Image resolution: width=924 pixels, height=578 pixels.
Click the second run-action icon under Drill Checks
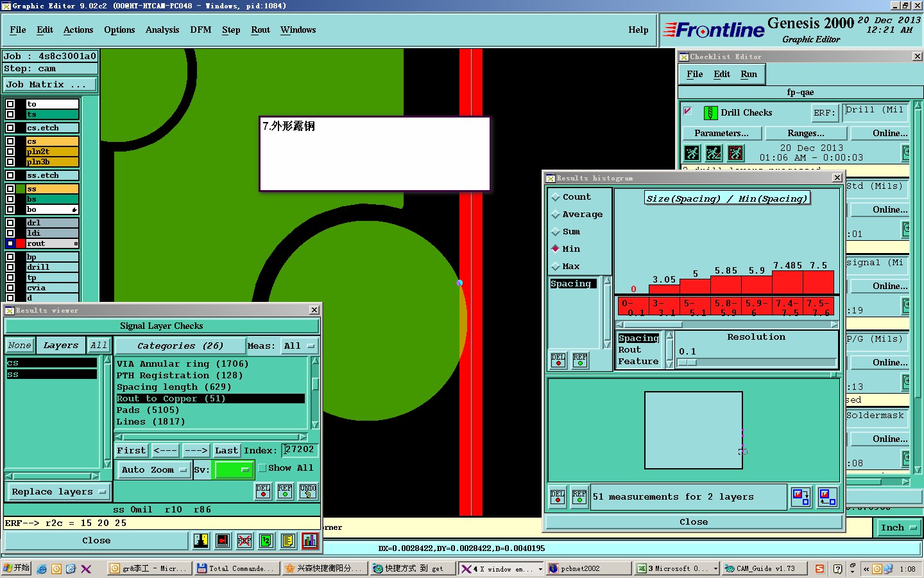pos(714,153)
